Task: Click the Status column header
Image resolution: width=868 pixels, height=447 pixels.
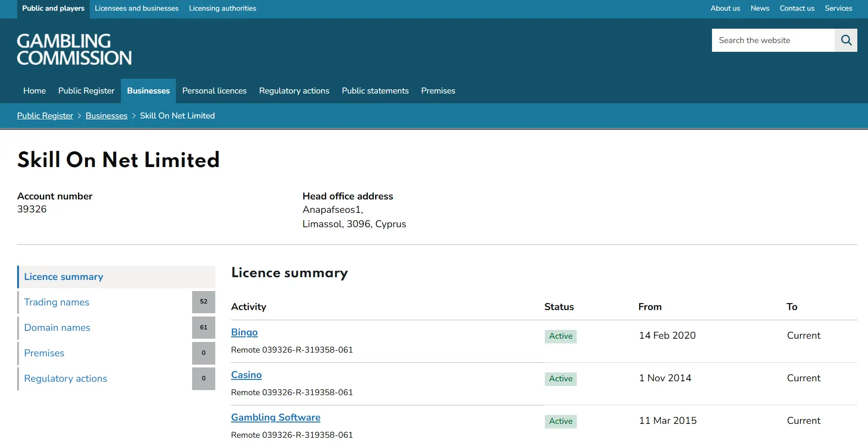Action: pyautogui.click(x=559, y=307)
